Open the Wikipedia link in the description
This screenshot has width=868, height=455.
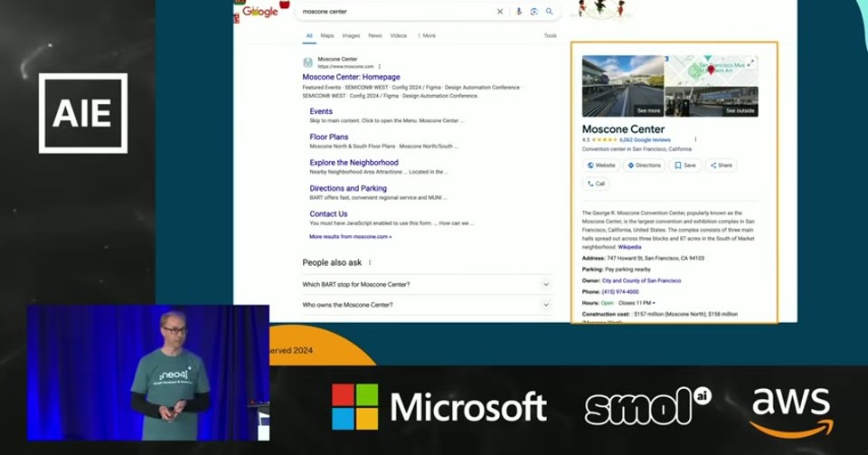[x=629, y=247]
